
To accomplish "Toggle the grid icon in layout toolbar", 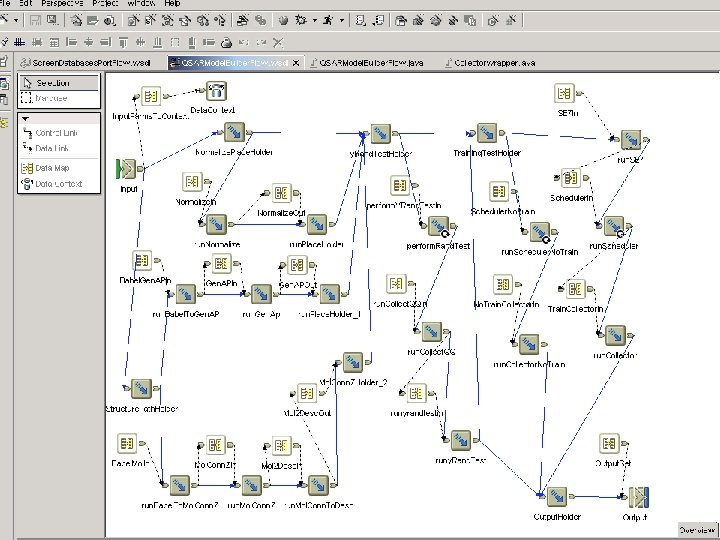I will (19, 43).
